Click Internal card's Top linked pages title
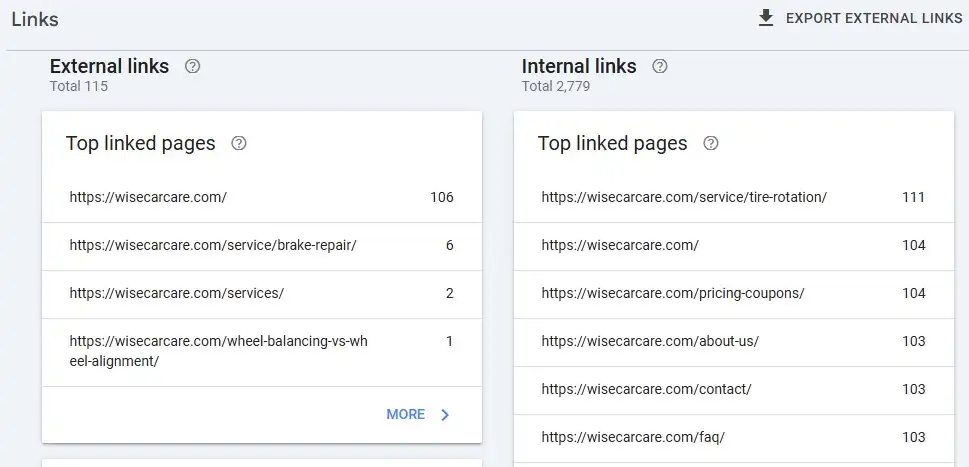The width and height of the screenshot is (969, 467). point(612,143)
